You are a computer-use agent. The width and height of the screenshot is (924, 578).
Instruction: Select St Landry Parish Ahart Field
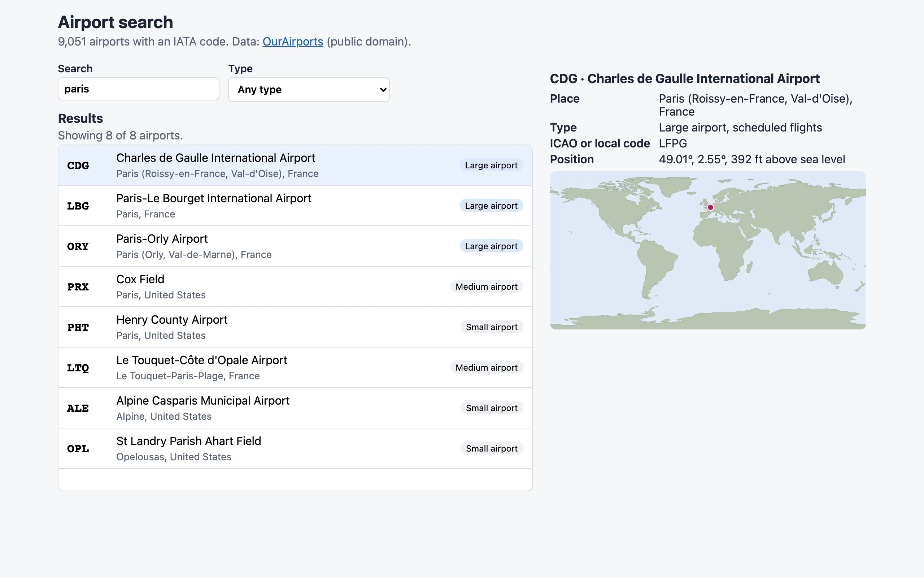coord(295,449)
